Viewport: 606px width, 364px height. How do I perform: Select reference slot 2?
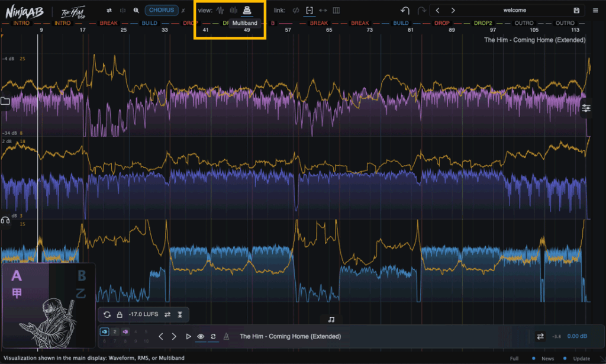[115, 331]
